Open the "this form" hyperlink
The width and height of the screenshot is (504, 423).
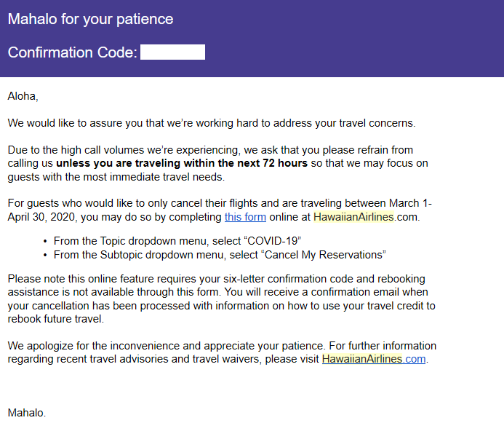pyautogui.click(x=245, y=217)
